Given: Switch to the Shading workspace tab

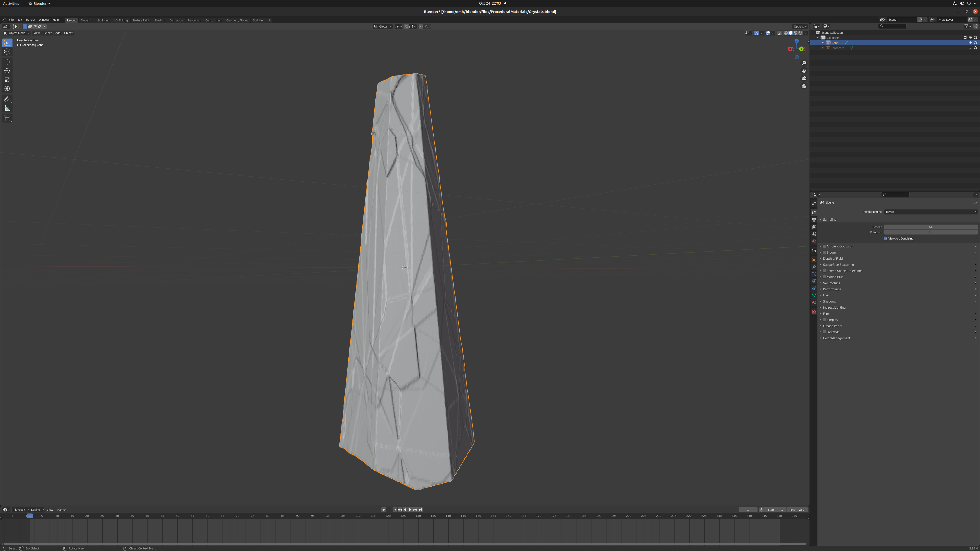Looking at the screenshot, I should tap(159, 20).
